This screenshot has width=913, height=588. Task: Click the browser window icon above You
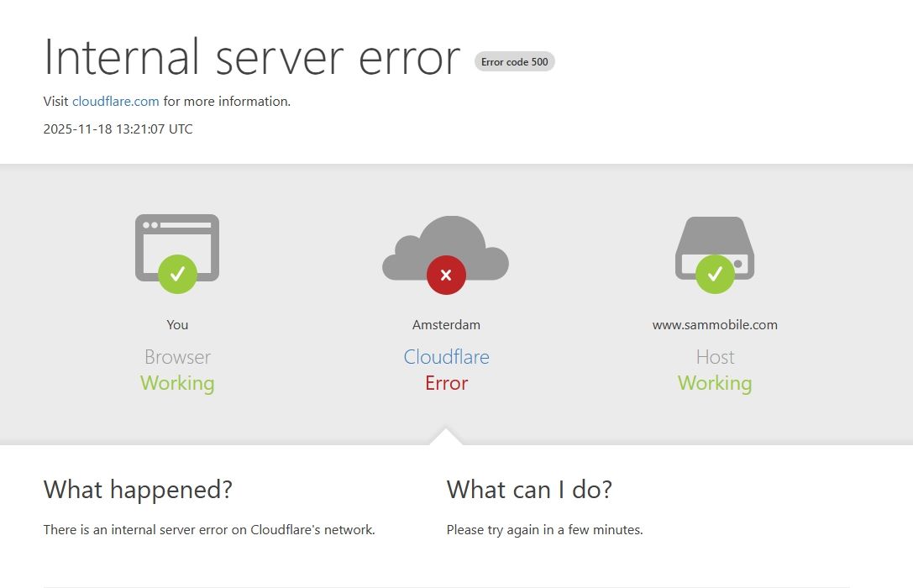tap(177, 236)
